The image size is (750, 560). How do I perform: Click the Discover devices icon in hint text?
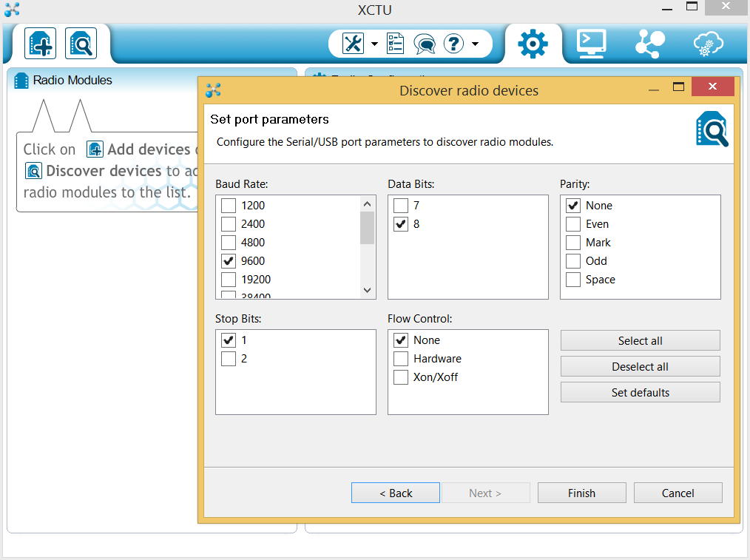[x=33, y=171]
